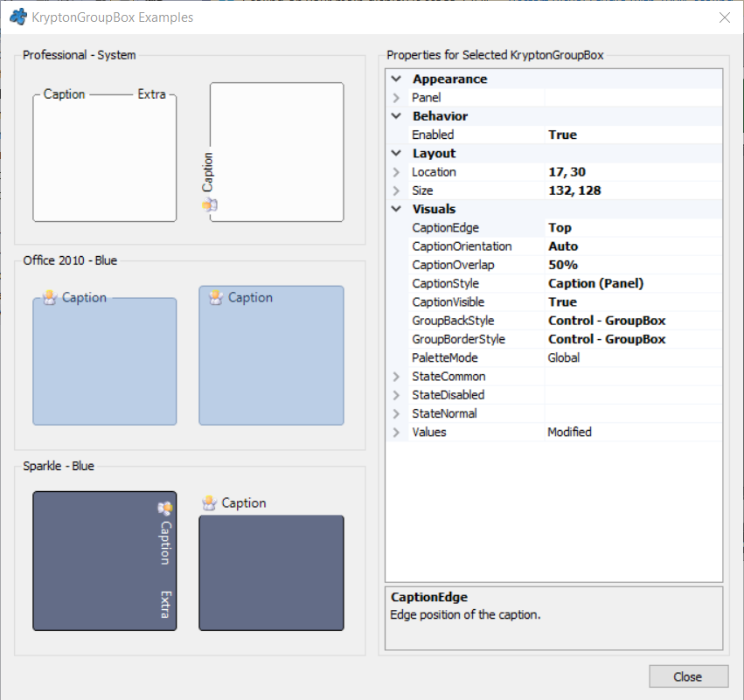Image resolution: width=744 pixels, height=700 pixels.
Task: Select the Enabled property row
Action: click(x=553, y=135)
